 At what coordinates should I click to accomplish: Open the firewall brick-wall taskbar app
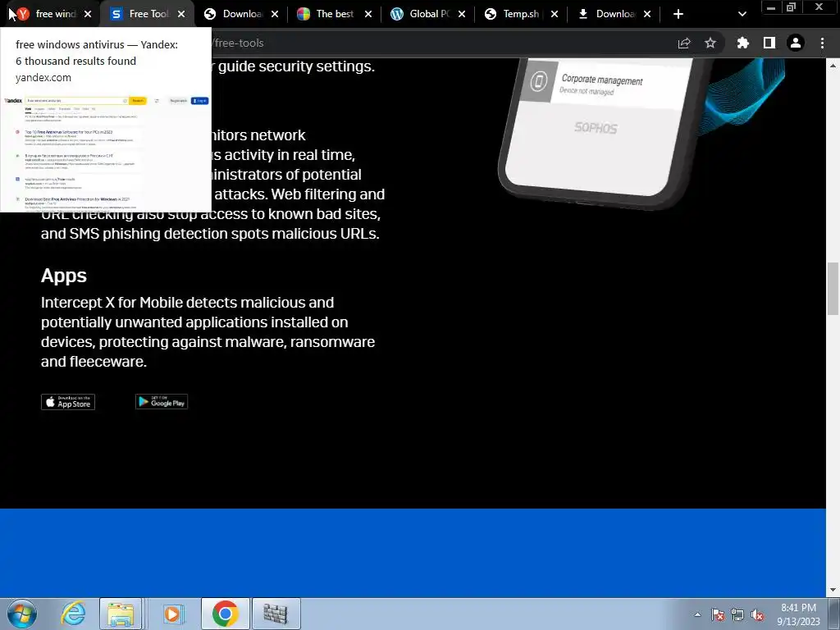pyautogui.click(x=276, y=614)
